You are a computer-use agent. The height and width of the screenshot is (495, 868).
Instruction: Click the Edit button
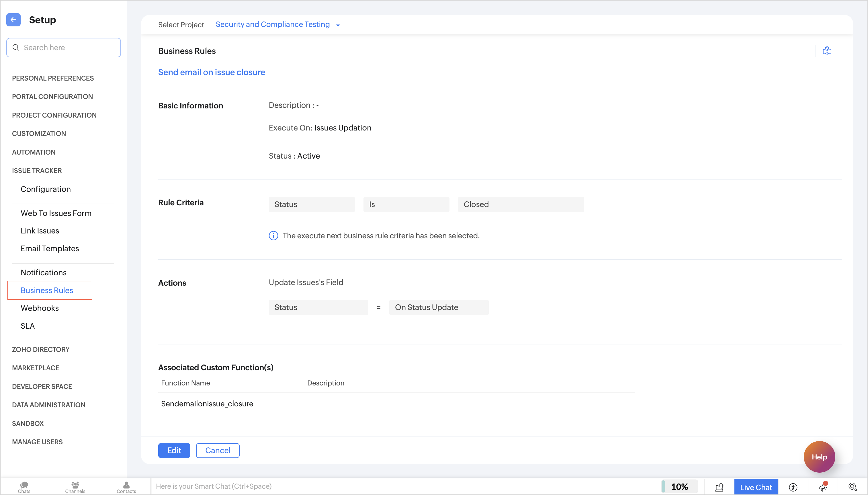174,451
